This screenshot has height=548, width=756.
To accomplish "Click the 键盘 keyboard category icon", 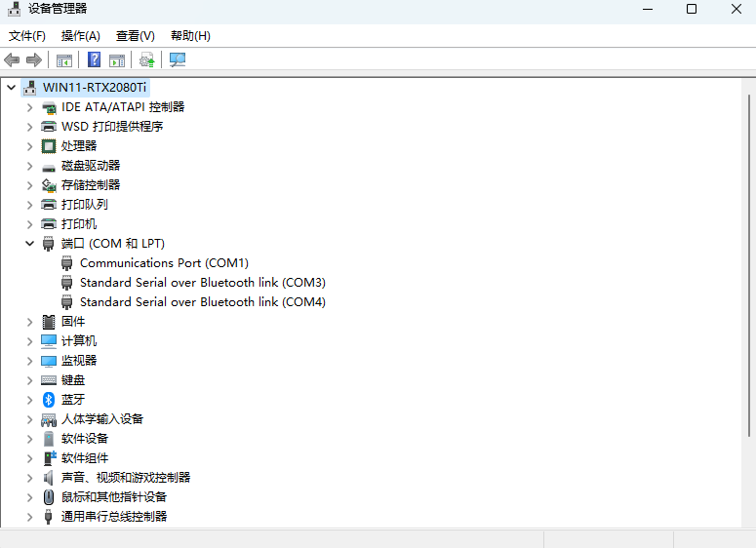I will click(x=49, y=380).
